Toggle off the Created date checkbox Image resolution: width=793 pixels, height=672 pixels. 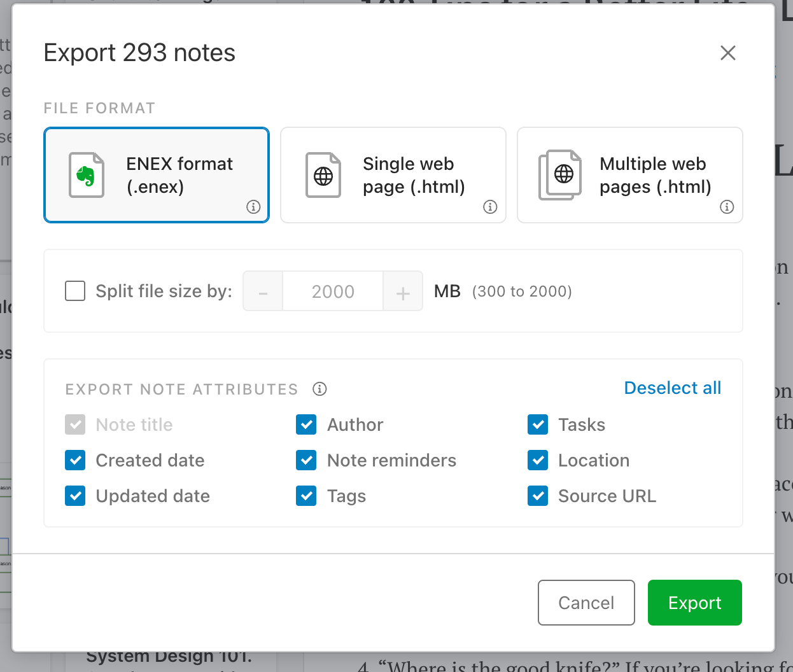tap(75, 460)
